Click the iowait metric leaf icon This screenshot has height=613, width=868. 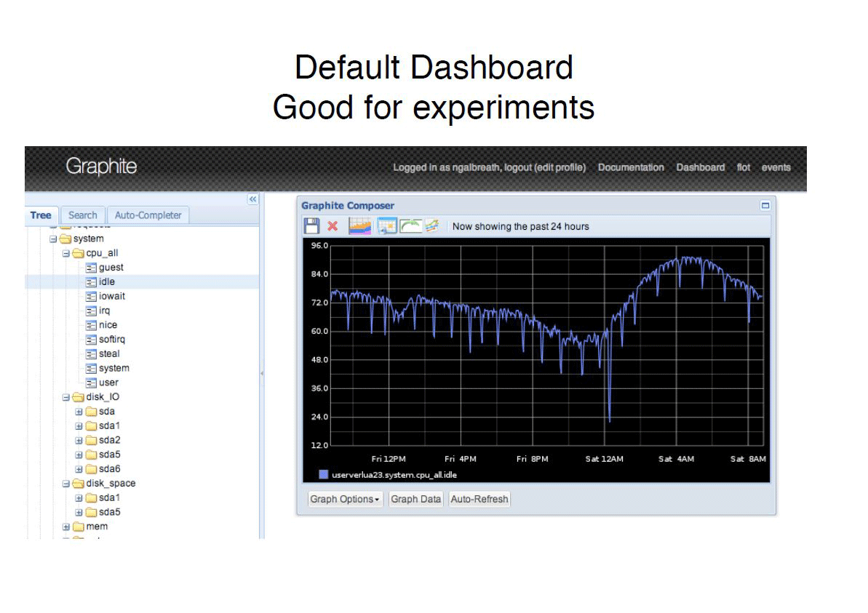click(92, 297)
